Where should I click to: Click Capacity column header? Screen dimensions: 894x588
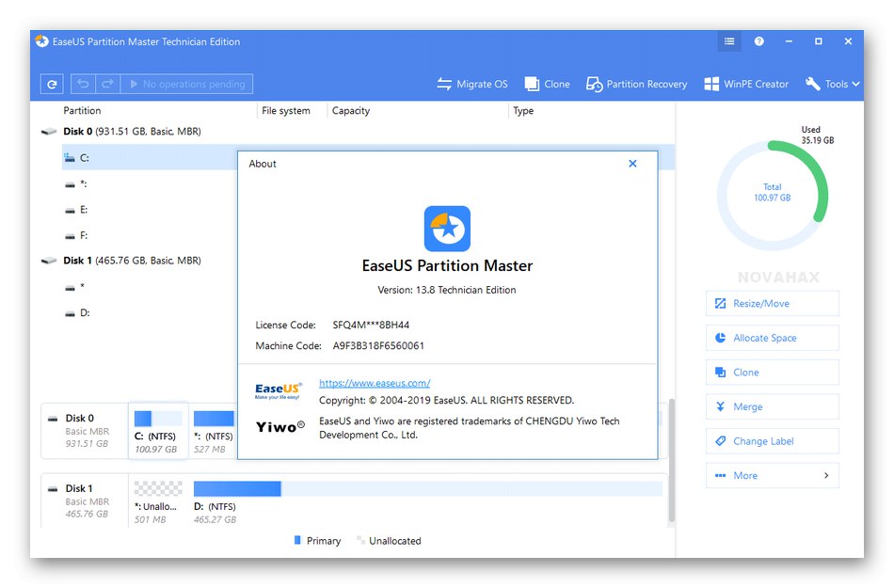[x=351, y=110]
